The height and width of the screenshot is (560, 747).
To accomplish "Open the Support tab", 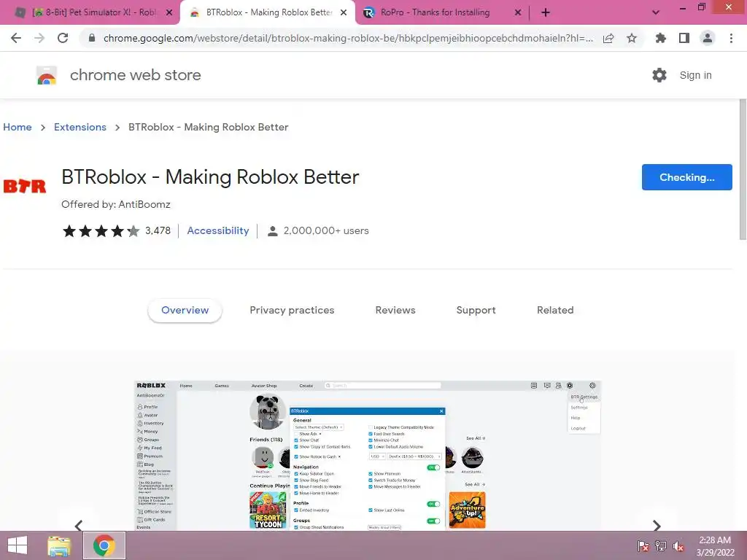I will [476, 310].
